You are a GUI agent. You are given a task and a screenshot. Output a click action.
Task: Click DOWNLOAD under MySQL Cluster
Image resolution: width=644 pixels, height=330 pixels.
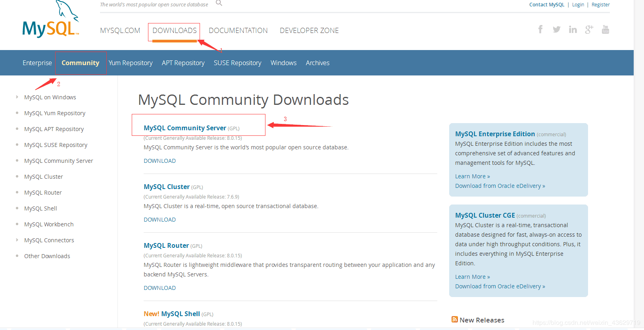pyautogui.click(x=160, y=220)
